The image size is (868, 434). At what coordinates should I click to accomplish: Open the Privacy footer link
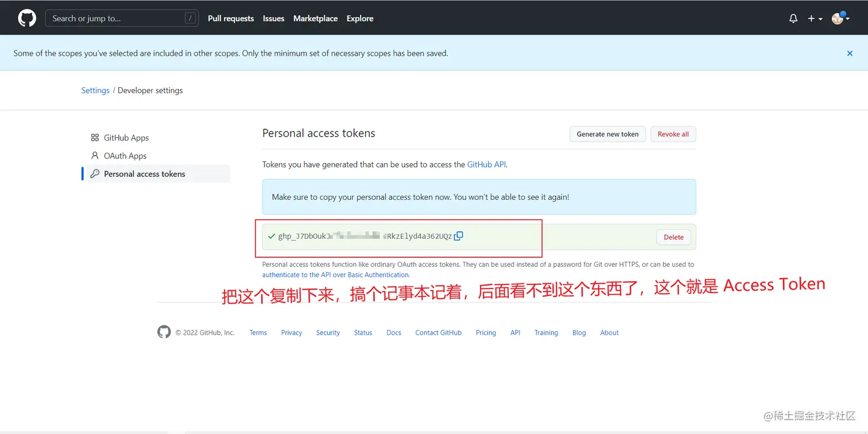pyautogui.click(x=292, y=332)
